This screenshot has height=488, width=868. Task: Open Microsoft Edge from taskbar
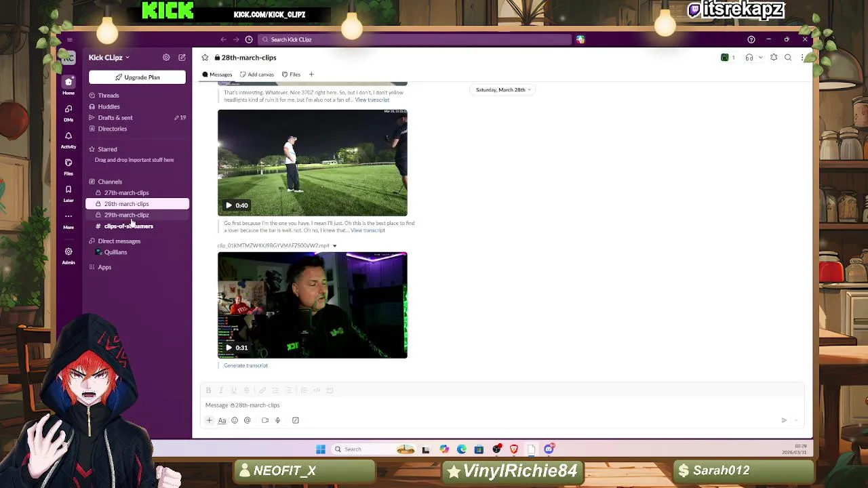coord(462,449)
